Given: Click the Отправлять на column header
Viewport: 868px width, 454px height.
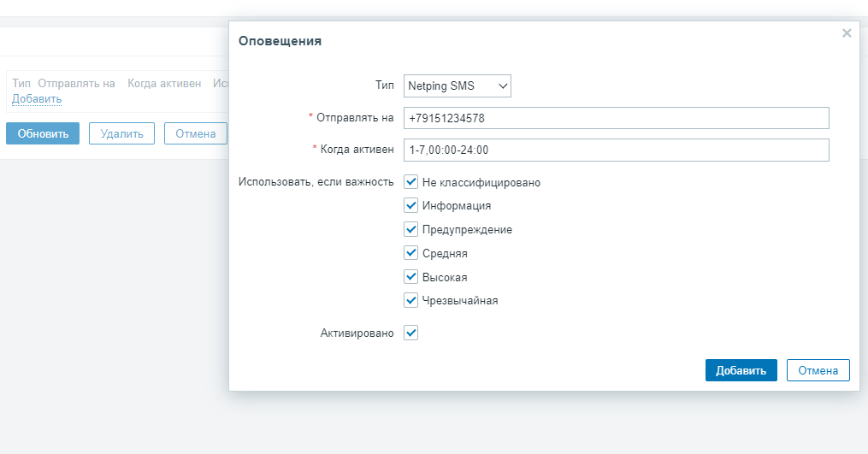Looking at the screenshot, I should (76, 84).
